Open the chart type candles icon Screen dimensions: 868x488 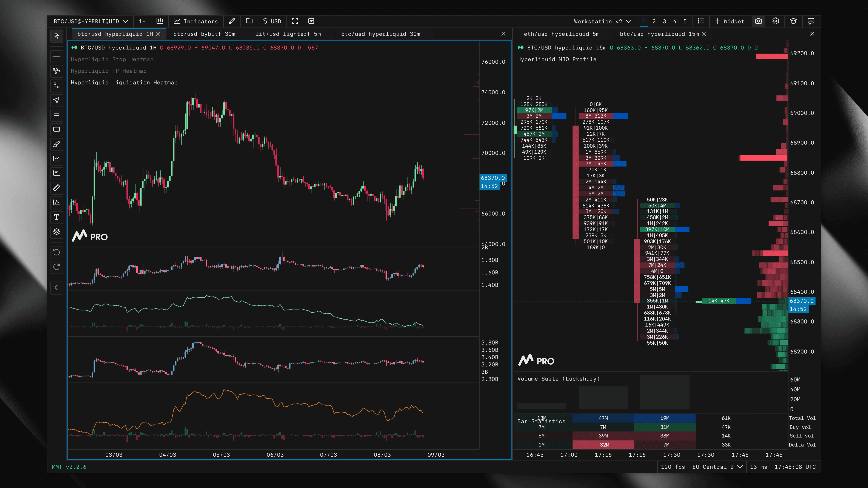click(x=160, y=21)
